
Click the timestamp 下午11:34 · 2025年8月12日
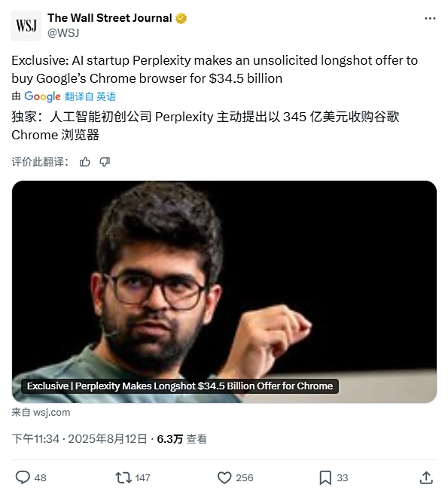pyautogui.click(x=79, y=439)
